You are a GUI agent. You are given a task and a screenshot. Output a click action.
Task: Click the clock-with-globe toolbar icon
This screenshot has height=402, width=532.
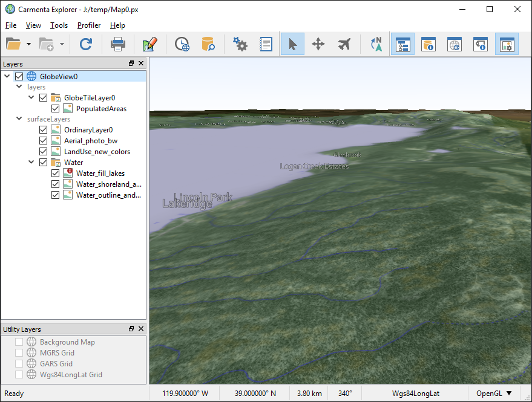tap(182, 44)
